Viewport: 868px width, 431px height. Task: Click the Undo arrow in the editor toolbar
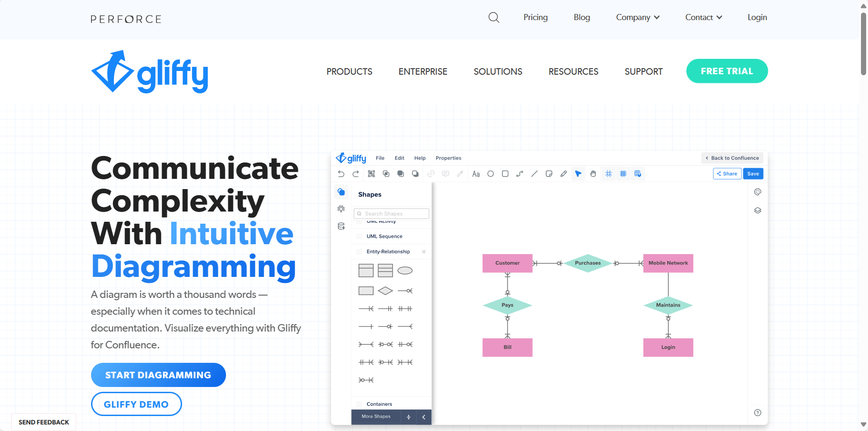(341, 174)
